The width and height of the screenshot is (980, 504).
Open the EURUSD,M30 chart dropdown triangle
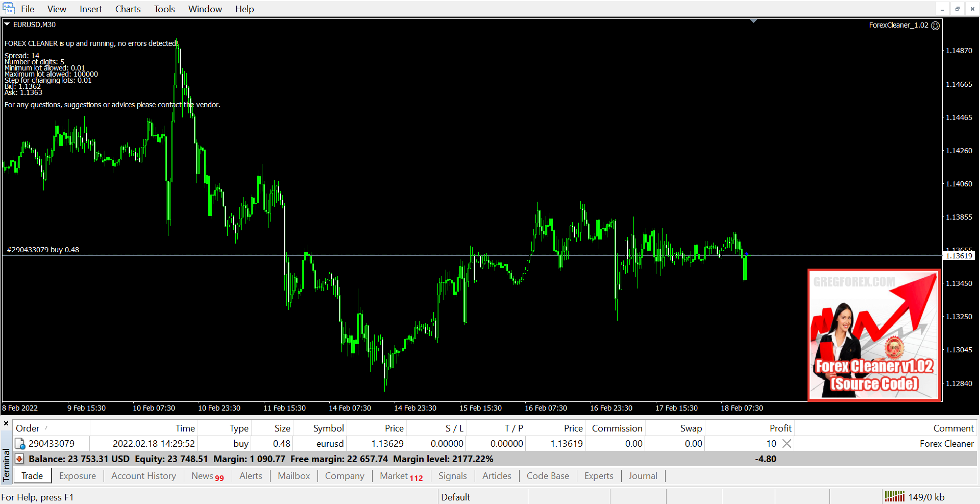(x=7, y=25)
